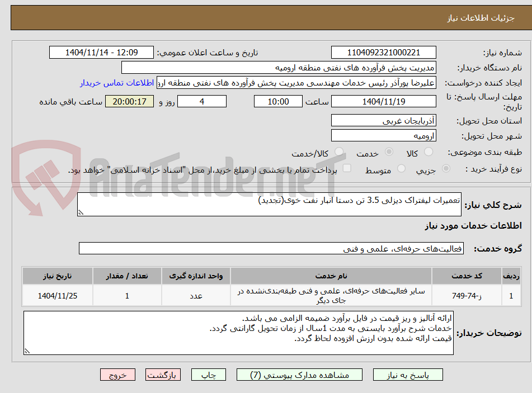Click the remaining time field 20:00:17

[x=129, y=101]
